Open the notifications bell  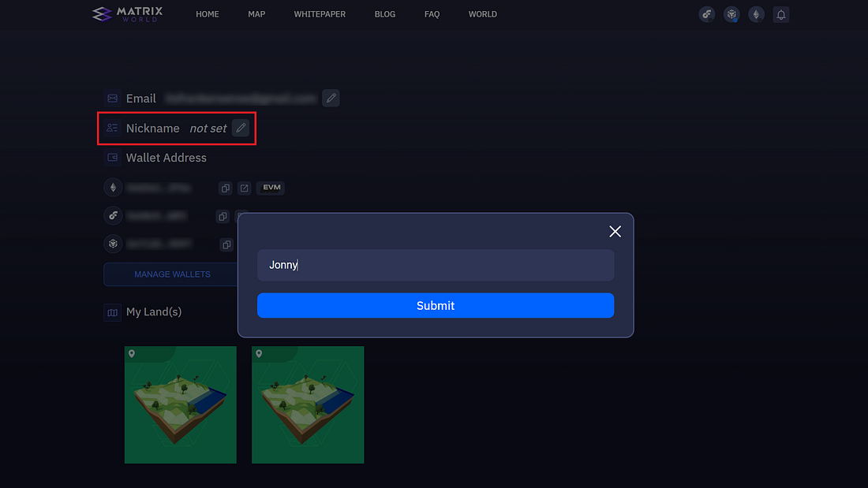tap(781, 14)
